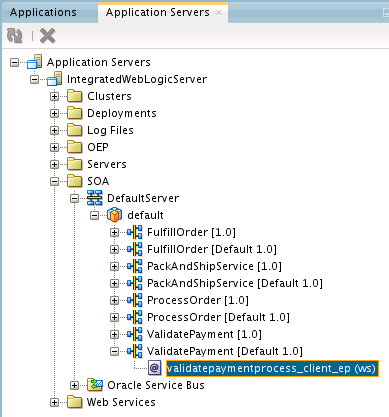Expand the Log Files folder
This screenshot has height=417, width=389.
pyautogui.click(x=54, y=130)
